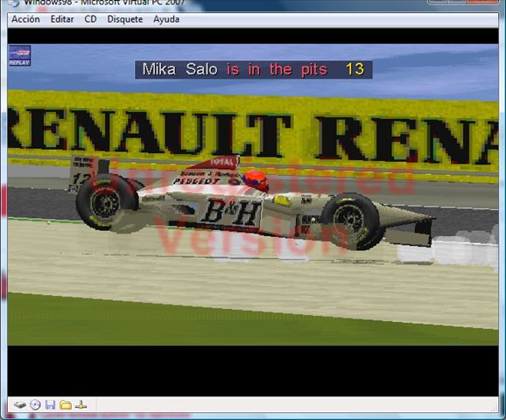Open the Acción menu

coord(25,19)
